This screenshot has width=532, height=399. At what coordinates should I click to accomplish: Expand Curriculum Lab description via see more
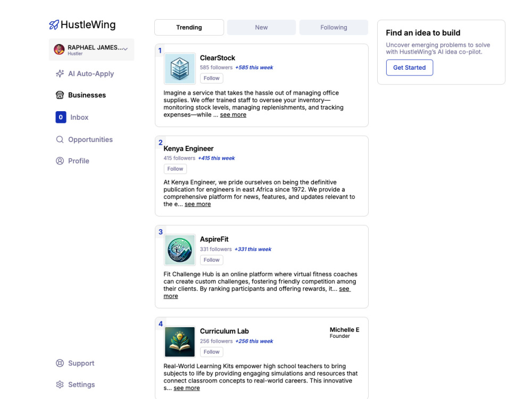pos(187,388)
